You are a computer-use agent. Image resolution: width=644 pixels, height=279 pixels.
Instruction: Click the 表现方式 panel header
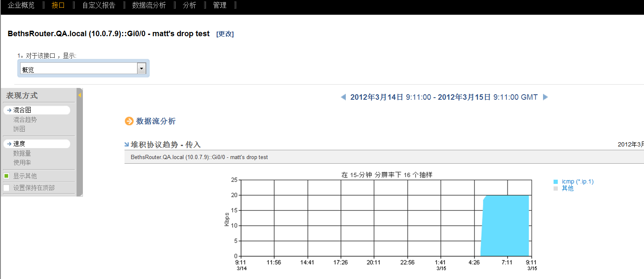pyautogui.click(x=22, y=96)
